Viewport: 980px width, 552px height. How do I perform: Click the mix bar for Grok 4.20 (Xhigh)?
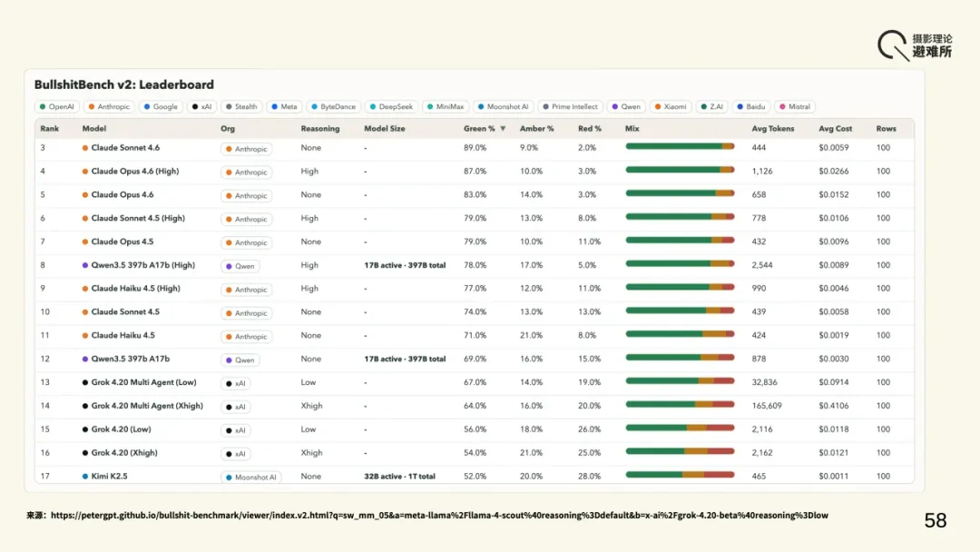[x=680, y=451]
